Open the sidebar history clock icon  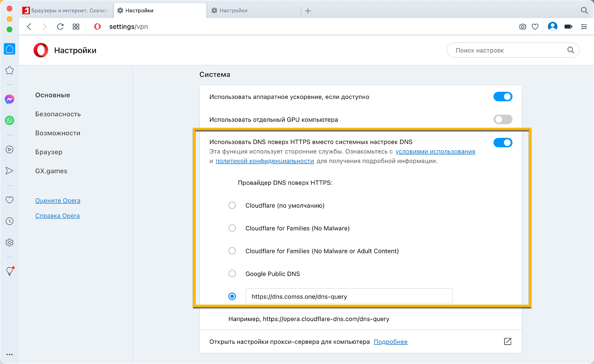coord(10,221)
